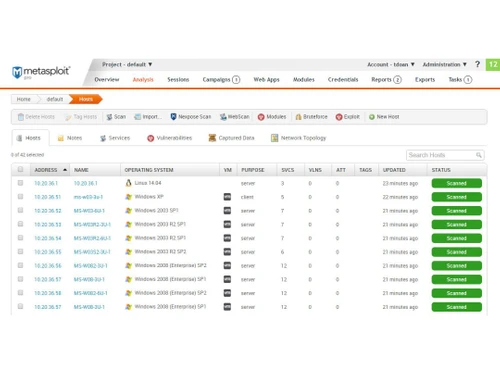The width and height of the screenshot is (500, 375).
Task: Open the Project - default dropdown
Action: pos(127,64)
